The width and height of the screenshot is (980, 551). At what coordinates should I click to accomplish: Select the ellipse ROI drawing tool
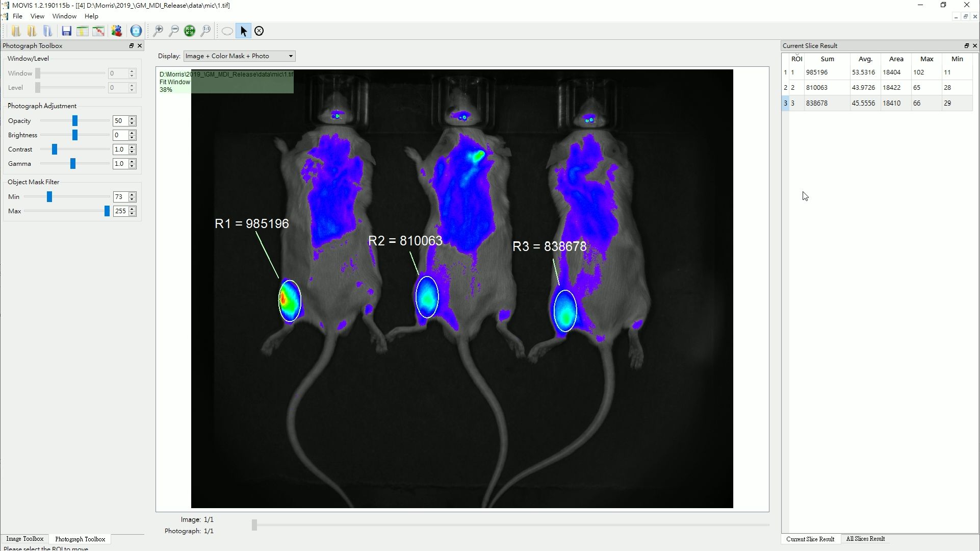(227, 31)
